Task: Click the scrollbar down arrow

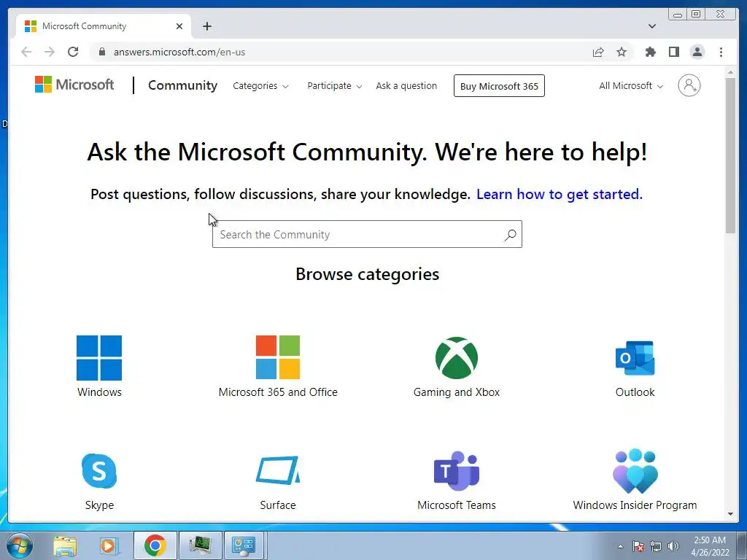Action: point(730,514)
